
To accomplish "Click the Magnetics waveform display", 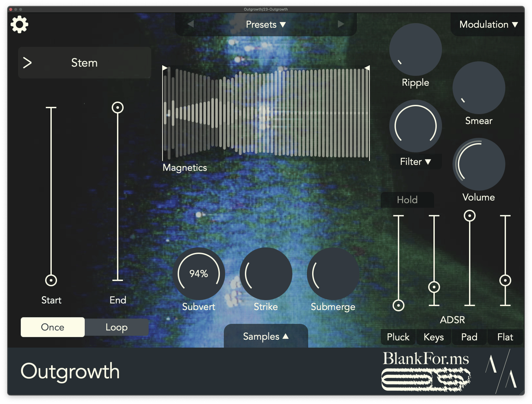I will tap(266, 114).
